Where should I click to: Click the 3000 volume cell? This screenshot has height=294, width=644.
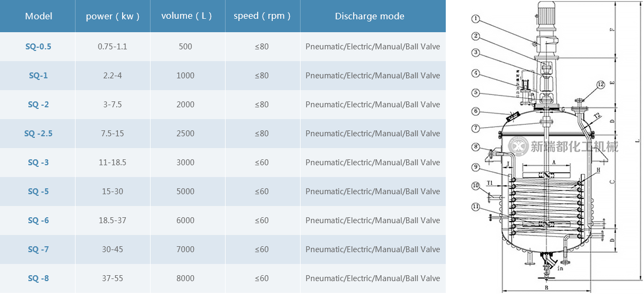tap(185, 163)
